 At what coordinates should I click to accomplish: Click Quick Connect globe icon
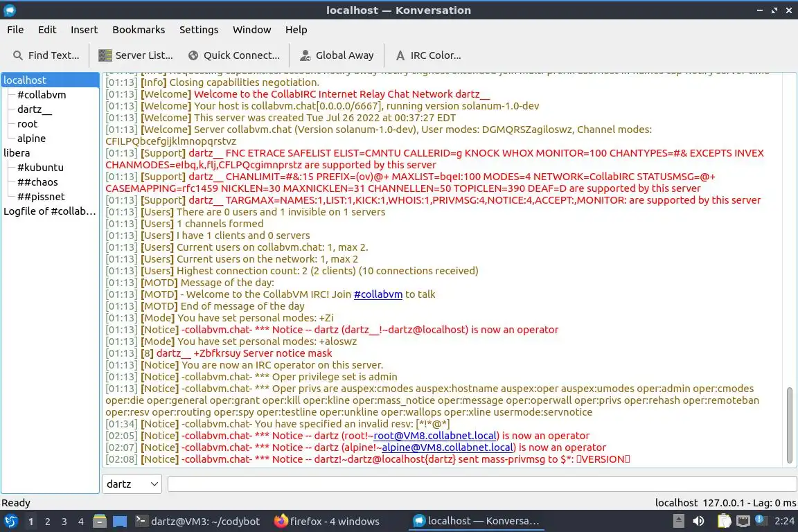(193, 55)
